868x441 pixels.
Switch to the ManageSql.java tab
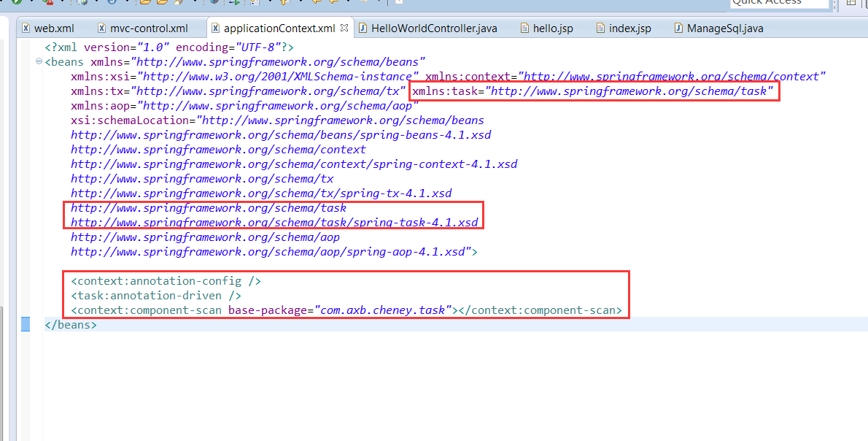[718, 28]
